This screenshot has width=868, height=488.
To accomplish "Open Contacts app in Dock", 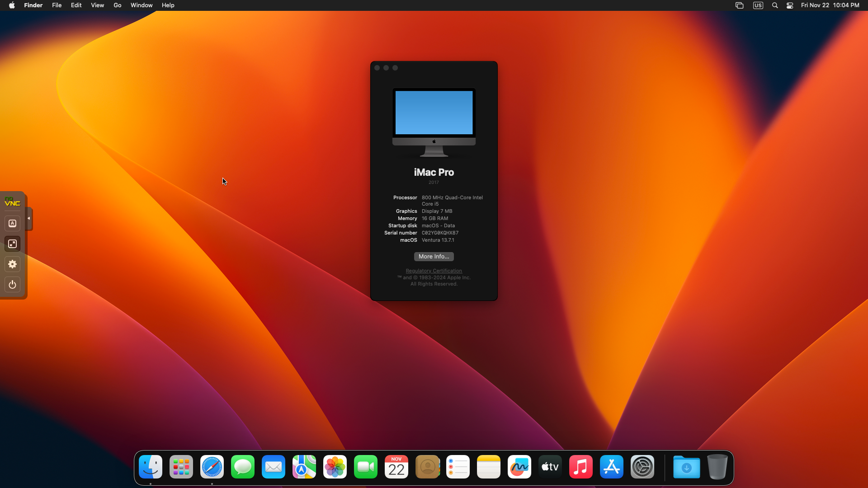I will (427, 467).
